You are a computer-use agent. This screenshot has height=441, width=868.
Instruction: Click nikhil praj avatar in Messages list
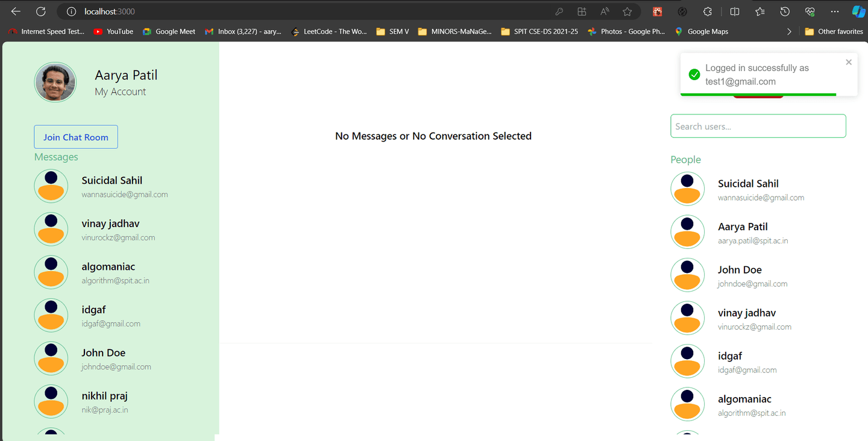click(51, 401)
